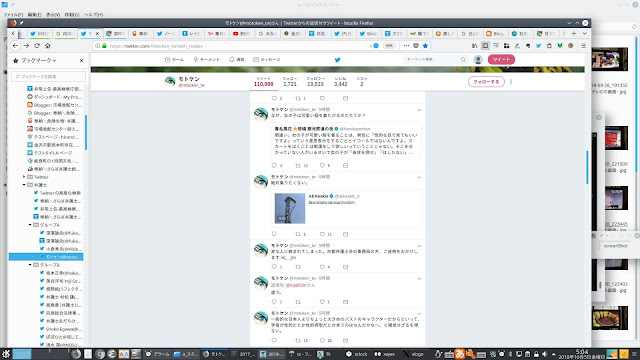Click Pocket save icon in the address bar

(x=416, y=46)
